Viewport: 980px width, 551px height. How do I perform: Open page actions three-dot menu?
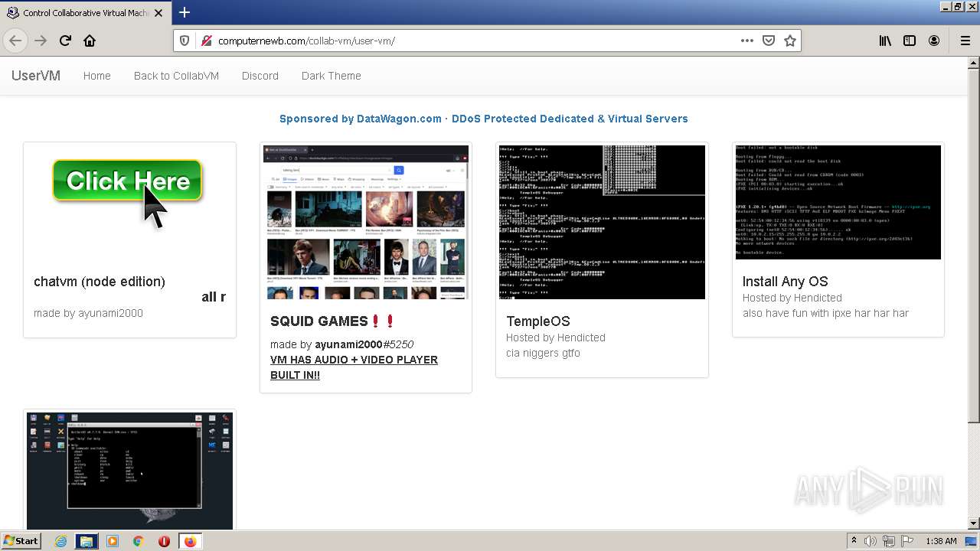coord(747,41)
